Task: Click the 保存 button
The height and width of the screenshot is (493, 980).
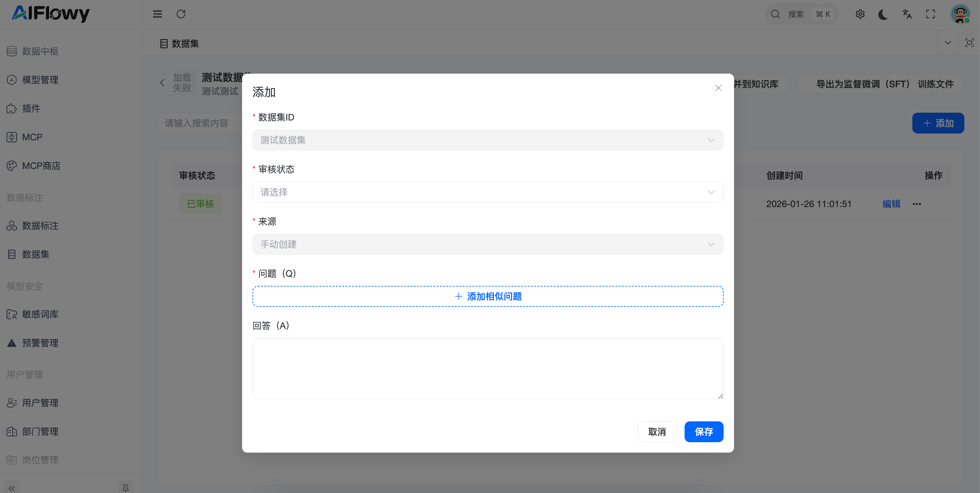Action: [x=703, y=432]
